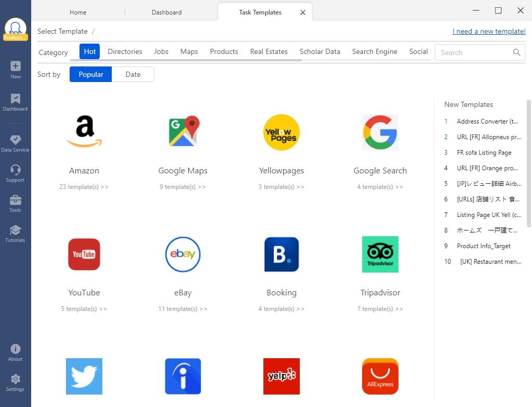
Task: Expand eBay's 11 template(s) list
Action: pyautogui.click(x=182, y=309)
